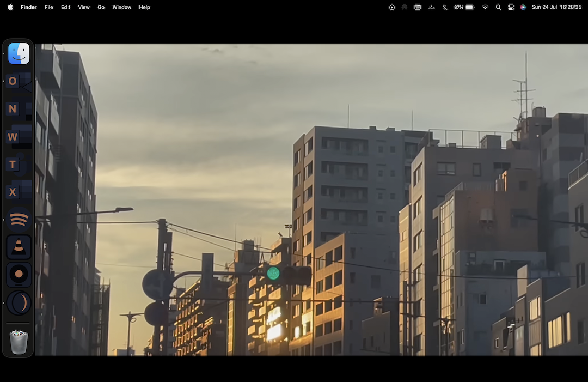Viewport: 588px width, 382px height.
Task: Open Control Center from menu bar
Action: point(511,7)
